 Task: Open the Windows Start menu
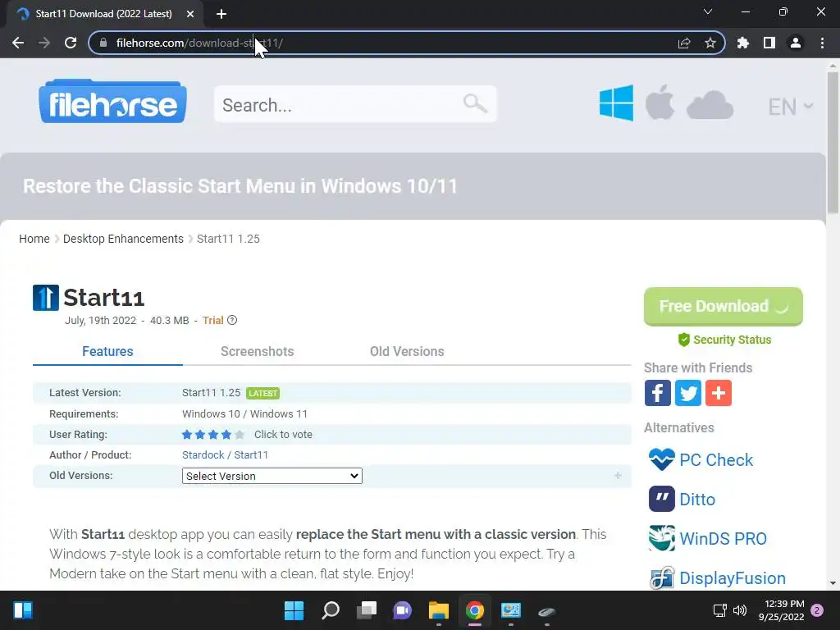294,610
